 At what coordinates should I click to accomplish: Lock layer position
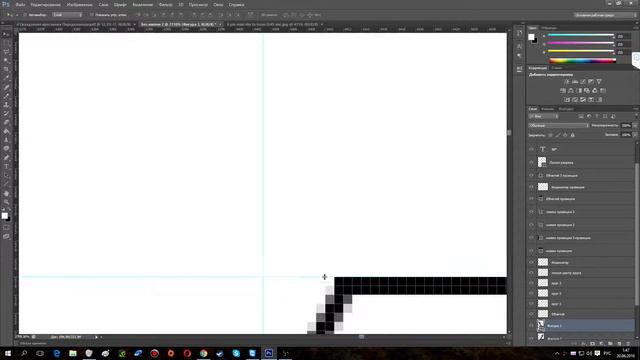pos(565,135)
